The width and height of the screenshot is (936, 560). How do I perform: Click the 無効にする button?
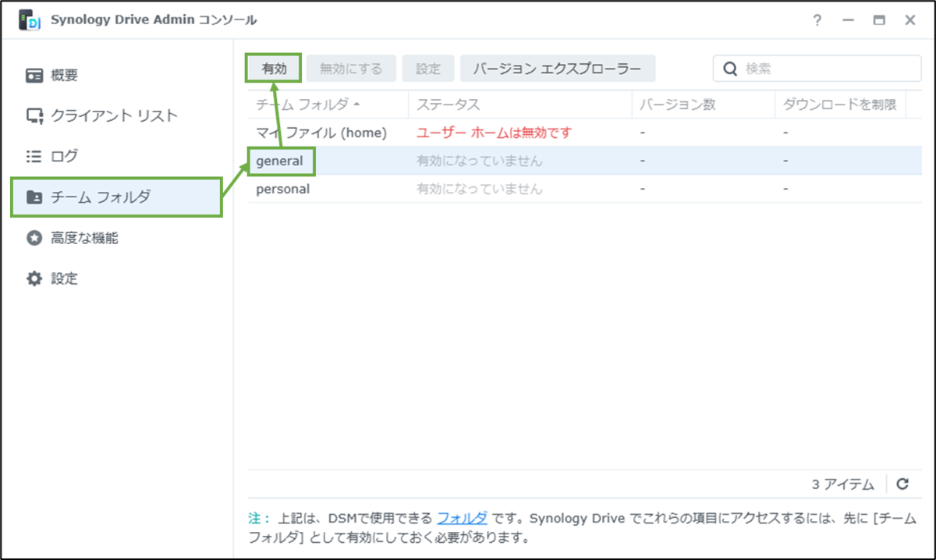[351, 69]
